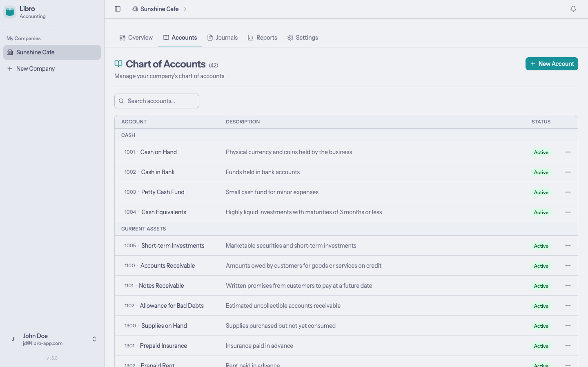Click the notification bell icon
588x367 pixels.
573,8
